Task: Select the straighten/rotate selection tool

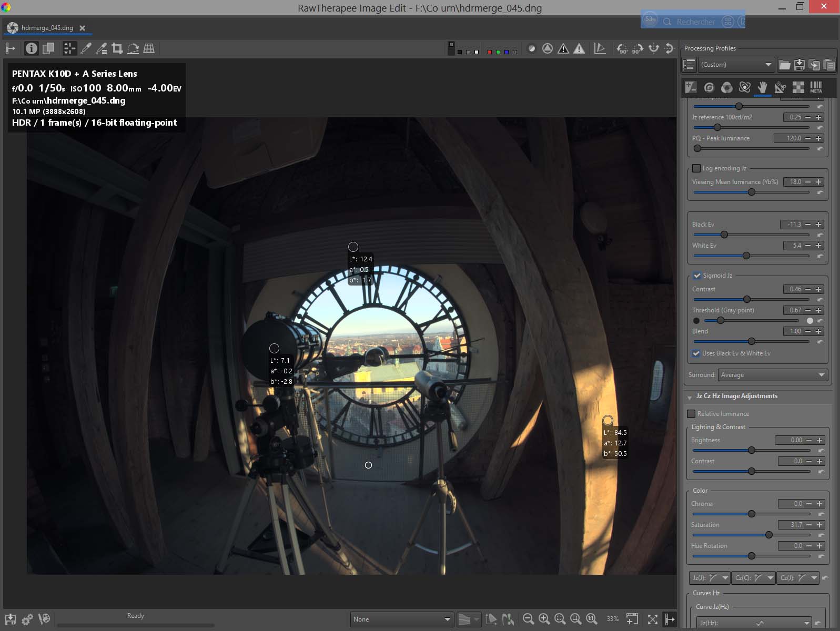Action: tap(133, 49)
